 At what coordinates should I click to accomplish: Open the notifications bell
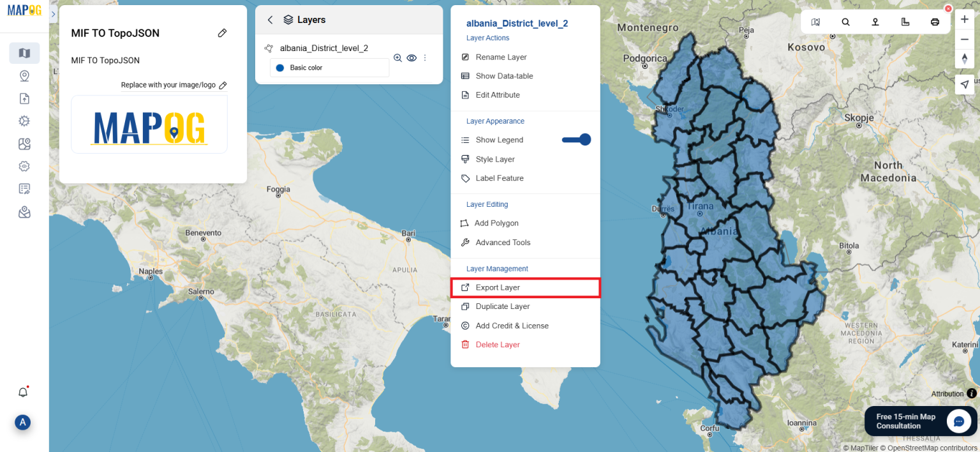[23, 392]
